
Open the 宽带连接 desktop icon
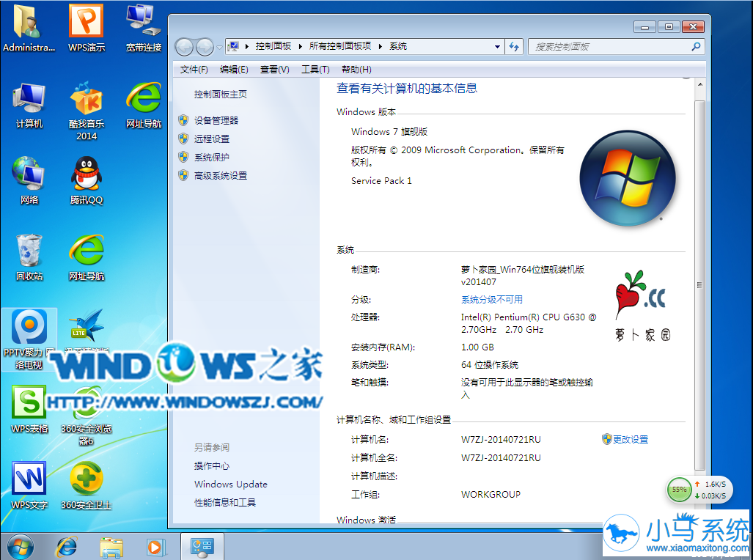[144, 28]
